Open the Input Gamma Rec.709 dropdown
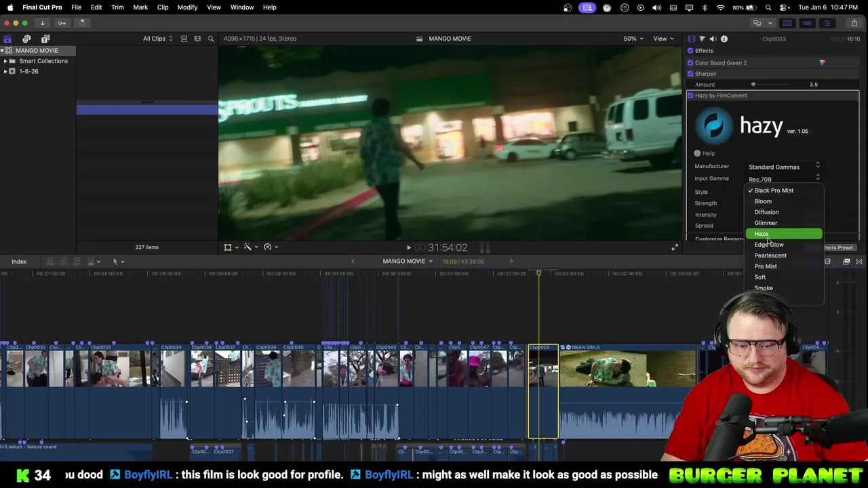Viewport: 868px width, 488px height. tap(784, 179)
